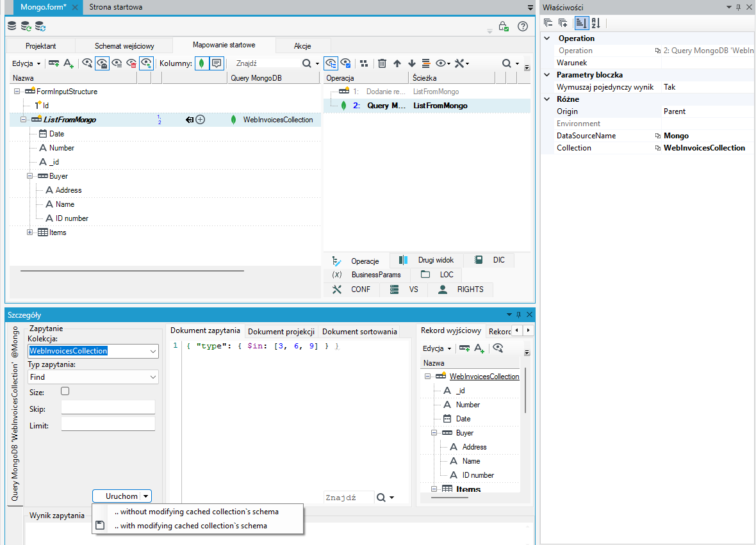
Task: Switch to the Dokument projekcji tab
Action: click(x=281, y=332)
